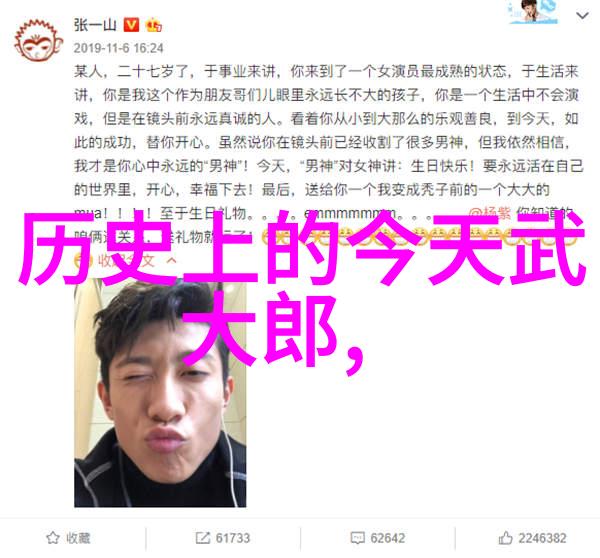Open the monkey avatar profile picture
The image size is (600, 558).
tap(39, 41)
